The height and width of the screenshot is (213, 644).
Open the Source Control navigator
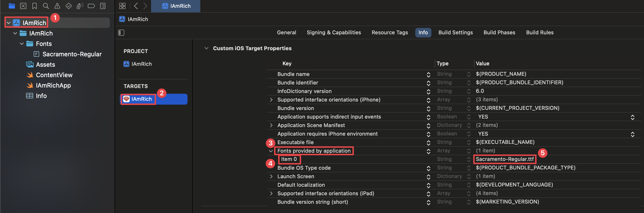[x=23, y=6]
